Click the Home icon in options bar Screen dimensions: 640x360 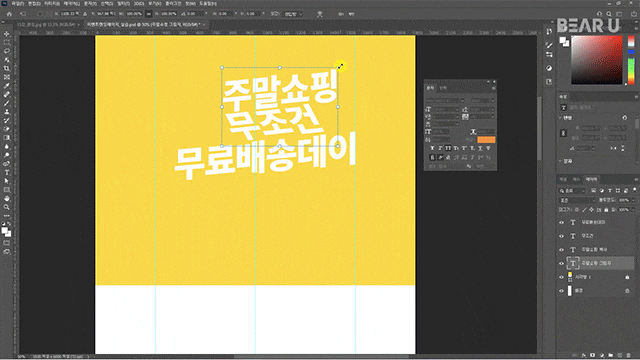coord(9,14)
